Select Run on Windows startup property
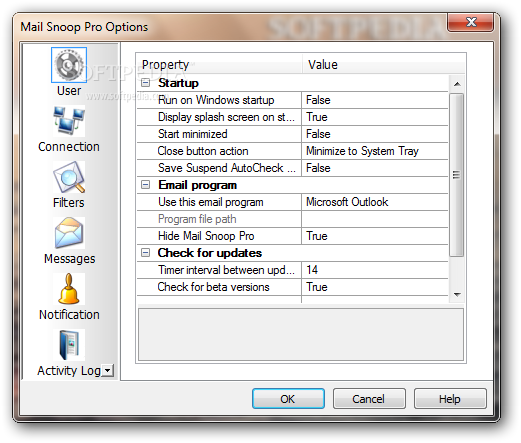The image size is (521, 443). point(219,100)
